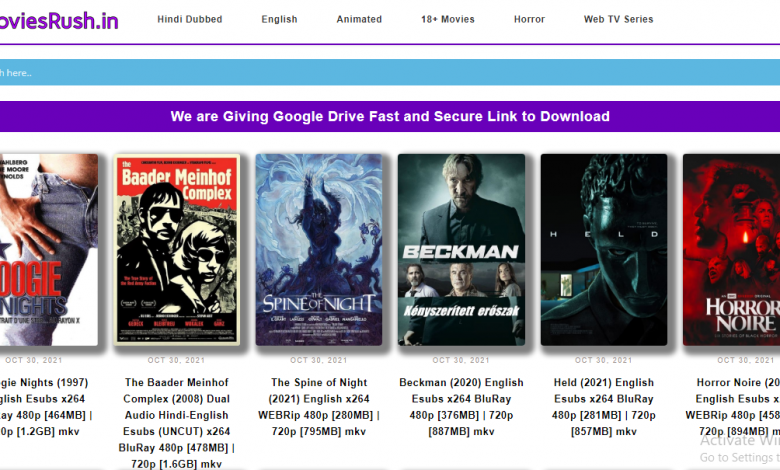Open Web TV Series menu

(x=618, y=19)
